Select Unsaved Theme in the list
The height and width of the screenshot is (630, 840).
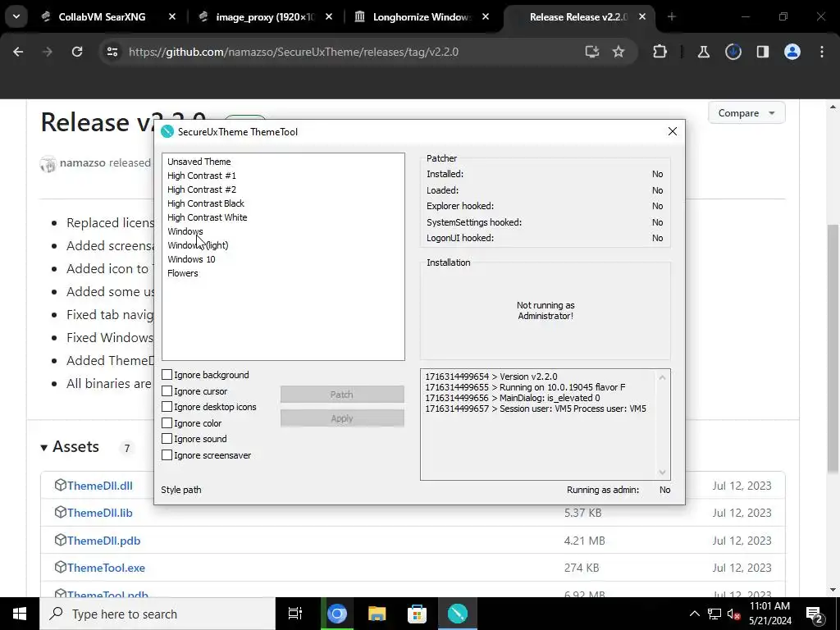tap(199, 162)
